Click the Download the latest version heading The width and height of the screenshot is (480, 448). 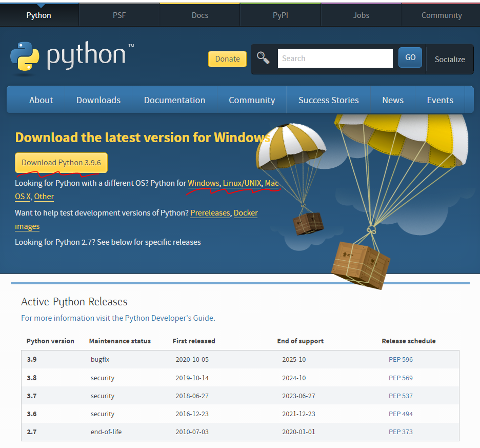(x=143, y=138)
